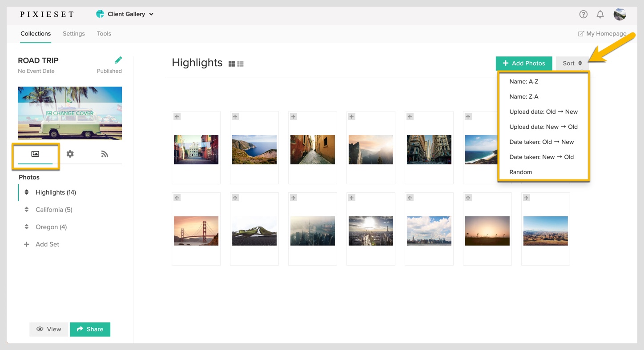644x350 pixels.
Task: Click the move handle on the colorful street photo
Action: coord(177,116)
